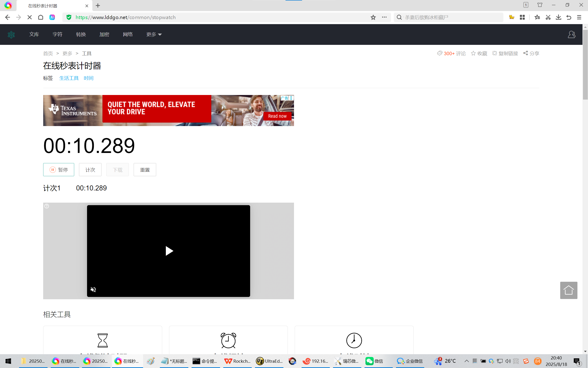Unmute the video via speaker icon
This screenshot has height=368, width=588.
[x=93, y=289]
